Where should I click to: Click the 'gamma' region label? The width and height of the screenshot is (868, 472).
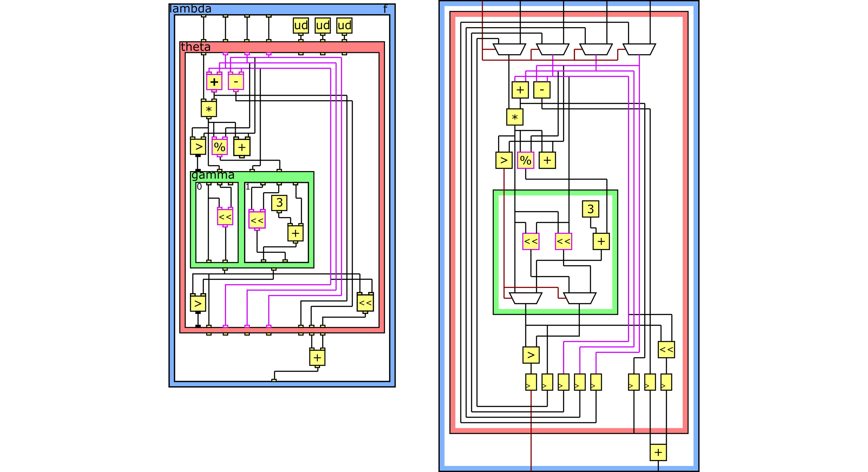click(212, 175)
